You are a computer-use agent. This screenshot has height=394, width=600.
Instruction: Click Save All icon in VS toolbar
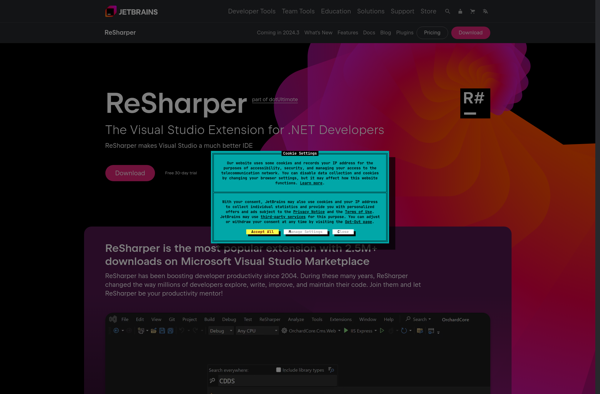click(170, 331)
